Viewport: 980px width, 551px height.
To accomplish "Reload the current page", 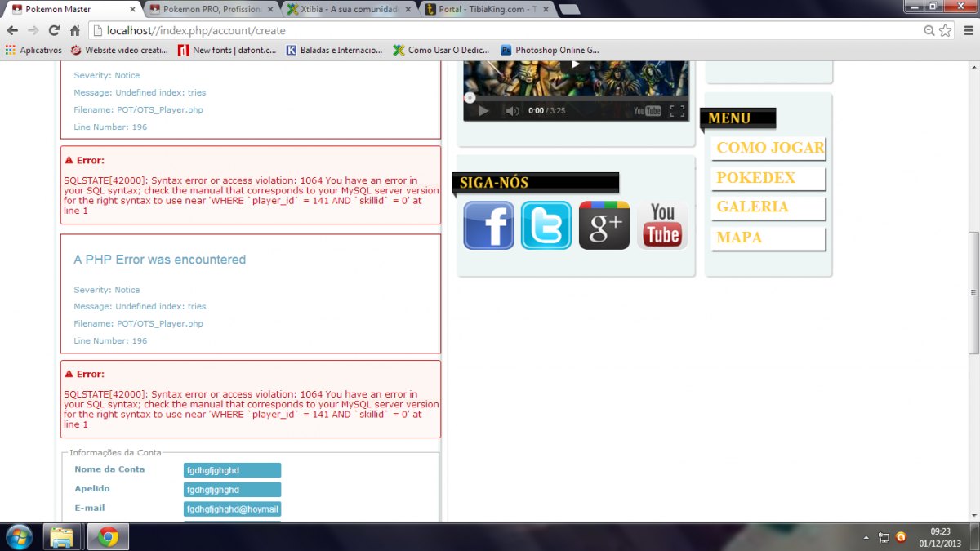I will click(54, 30).
